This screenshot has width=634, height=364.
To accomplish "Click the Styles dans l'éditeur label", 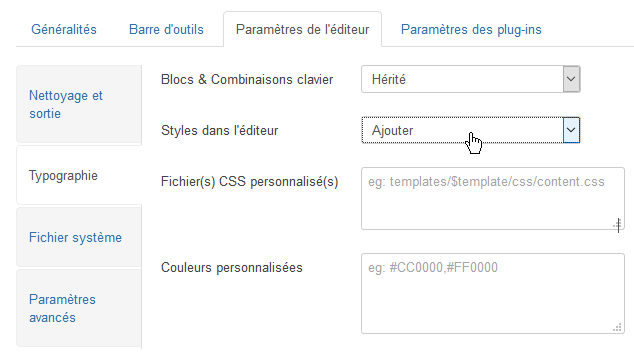I will tap(220, 130).
